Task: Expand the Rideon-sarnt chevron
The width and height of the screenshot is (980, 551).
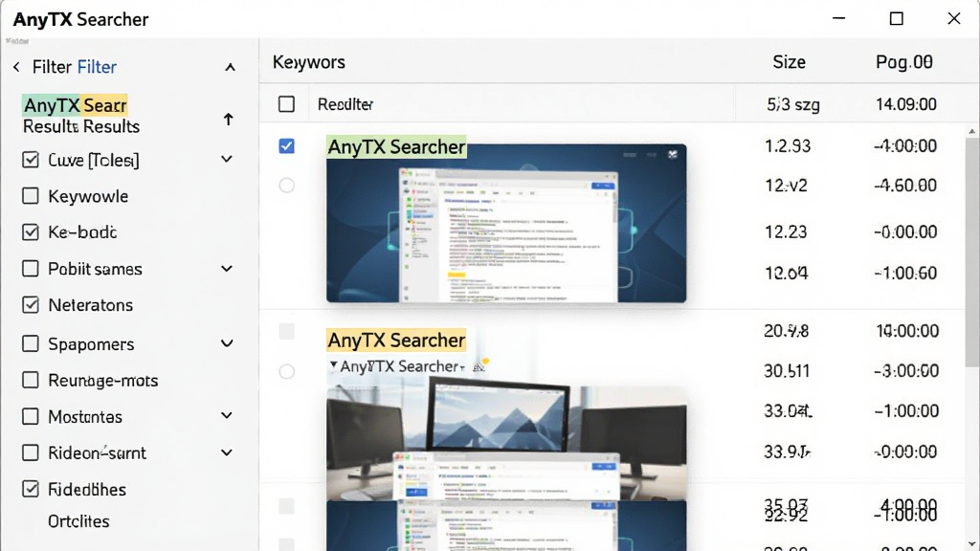Action: [x=227, y=452]
